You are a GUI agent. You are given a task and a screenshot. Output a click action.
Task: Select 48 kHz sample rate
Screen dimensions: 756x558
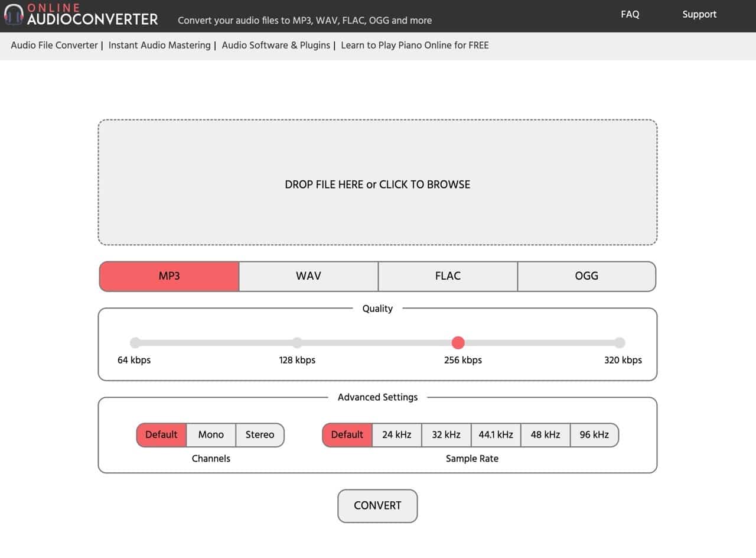click(545, 434)
